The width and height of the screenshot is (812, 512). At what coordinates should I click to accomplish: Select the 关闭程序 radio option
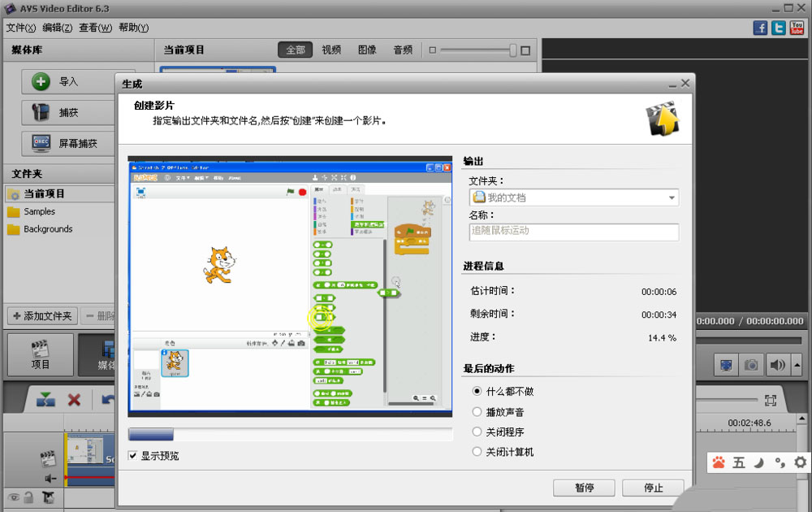(x=477, y=432)
